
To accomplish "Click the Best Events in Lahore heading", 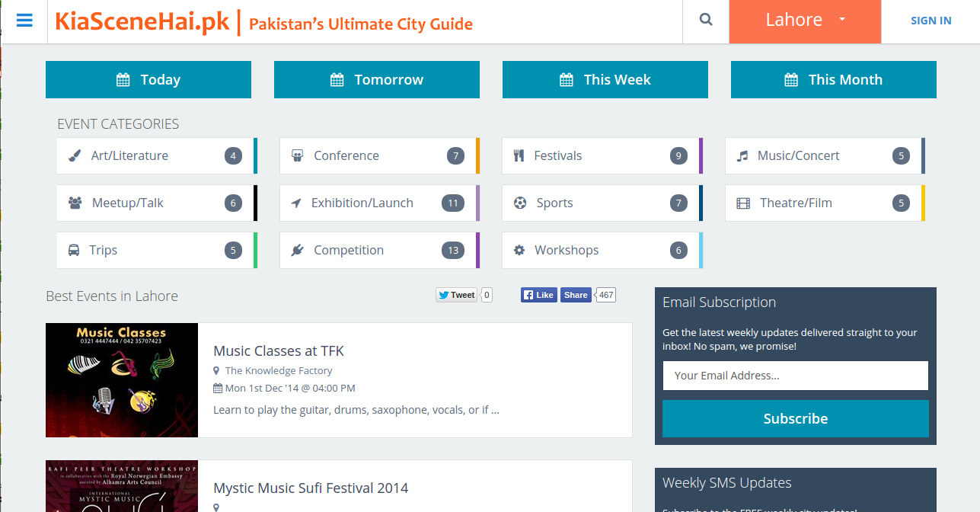I will [x=112, y=296].
